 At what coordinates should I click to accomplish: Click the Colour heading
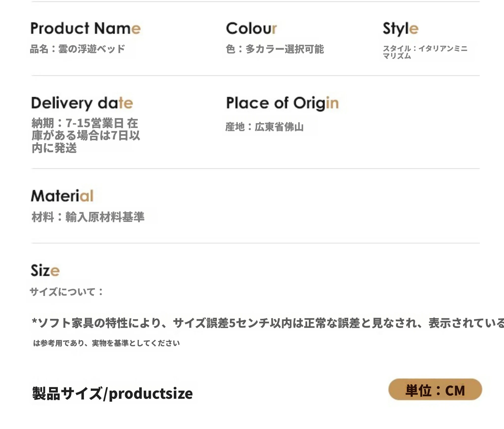pyautogui.click(x=251, y=28)
